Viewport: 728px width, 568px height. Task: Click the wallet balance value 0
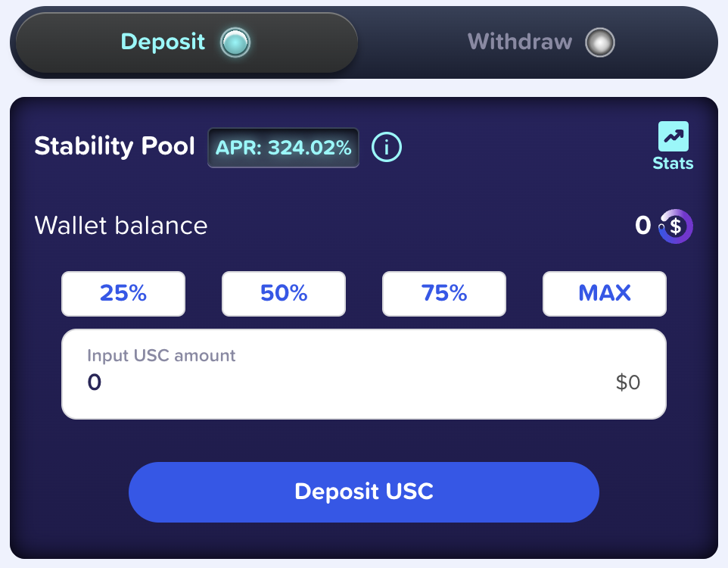[642, 225]
